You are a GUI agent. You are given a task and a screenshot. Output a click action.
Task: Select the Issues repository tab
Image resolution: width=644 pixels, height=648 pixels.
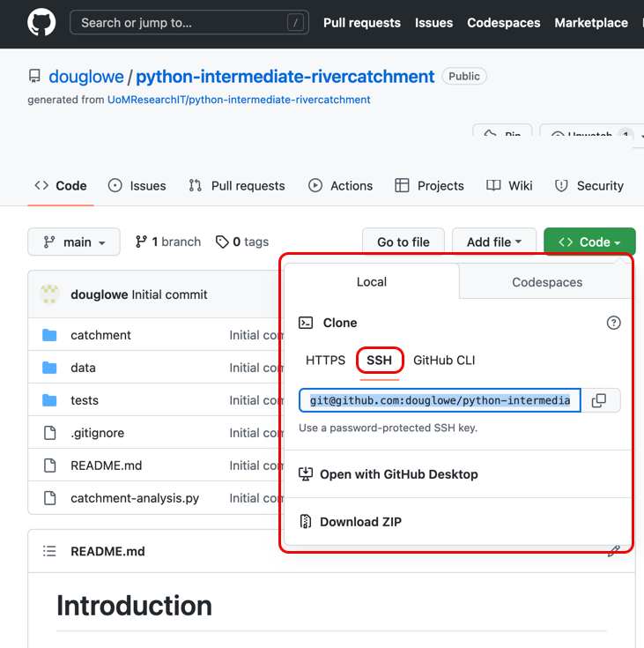pyautogui.click(x=137, y=186)
